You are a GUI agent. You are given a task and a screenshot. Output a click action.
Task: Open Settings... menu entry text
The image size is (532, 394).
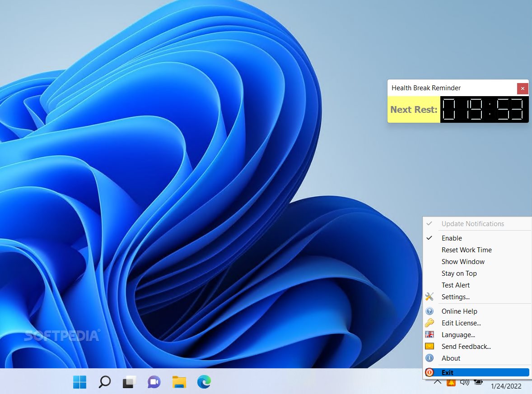point(455,297)
